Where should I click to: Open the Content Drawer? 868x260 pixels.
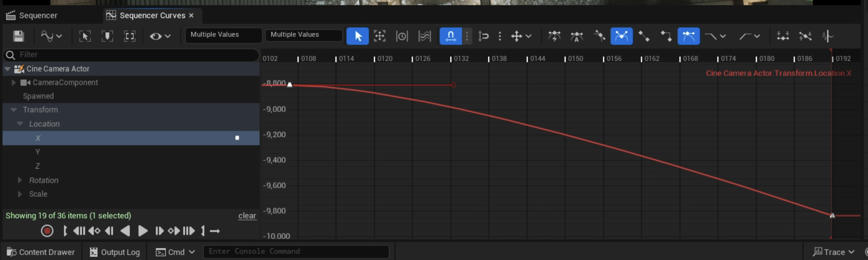click(41, 252)
